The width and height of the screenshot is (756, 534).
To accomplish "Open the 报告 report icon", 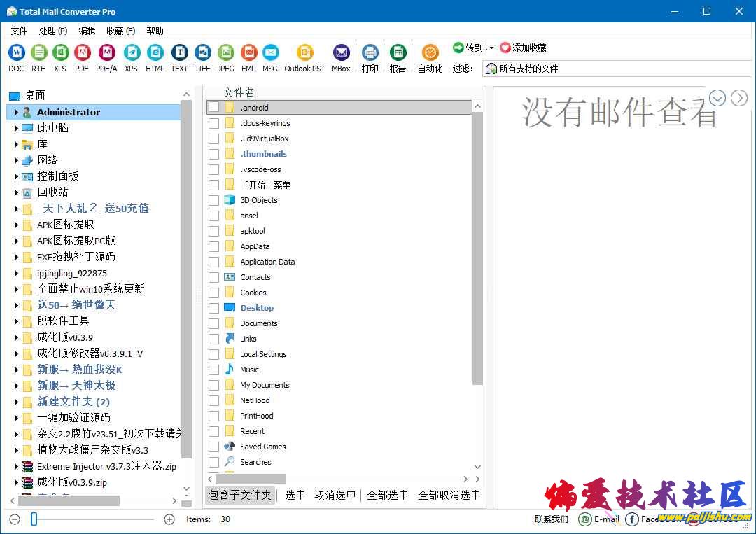I will point(398,52).
